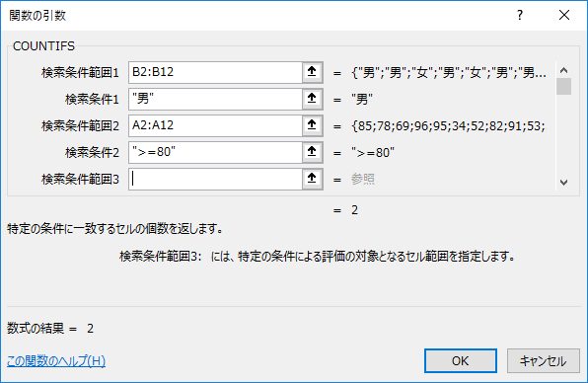Click the 検索条件1 field containing "男"
Viewport: 588px width, 383px height.
215,99
